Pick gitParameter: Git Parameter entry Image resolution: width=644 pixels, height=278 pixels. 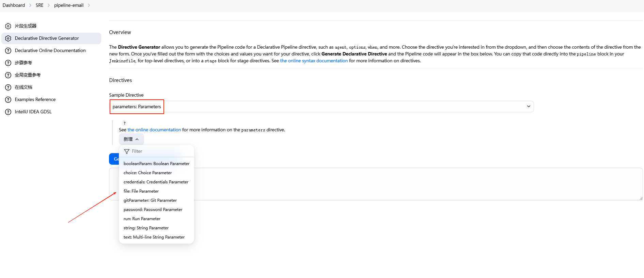pyautogui.click(x=150, y=200)
